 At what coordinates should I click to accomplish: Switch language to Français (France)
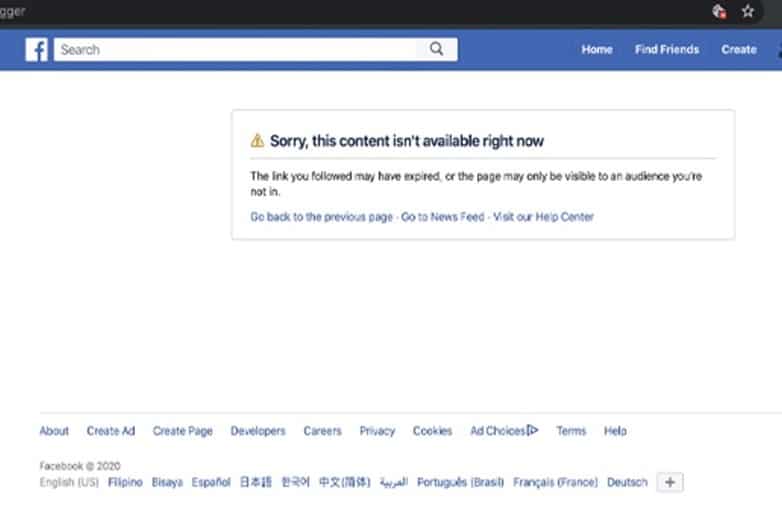pyautogui.click(x=555, y=482)
